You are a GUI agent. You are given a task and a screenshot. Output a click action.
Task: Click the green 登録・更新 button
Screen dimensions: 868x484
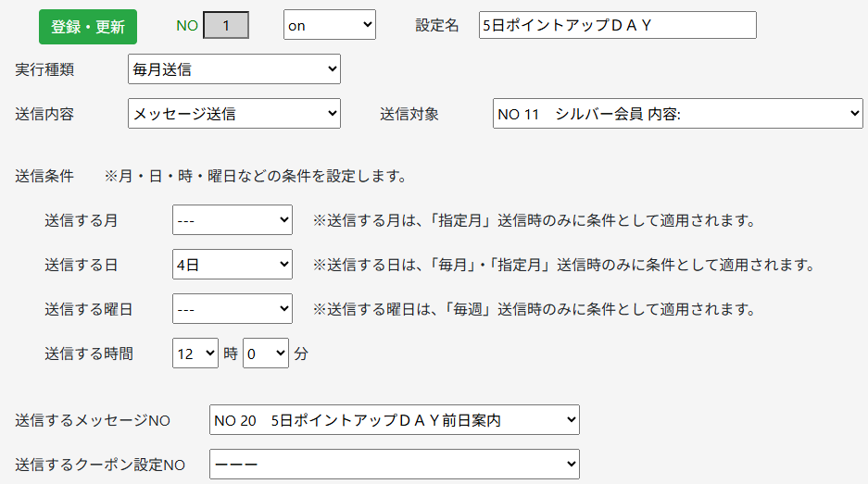coord(88,27)
